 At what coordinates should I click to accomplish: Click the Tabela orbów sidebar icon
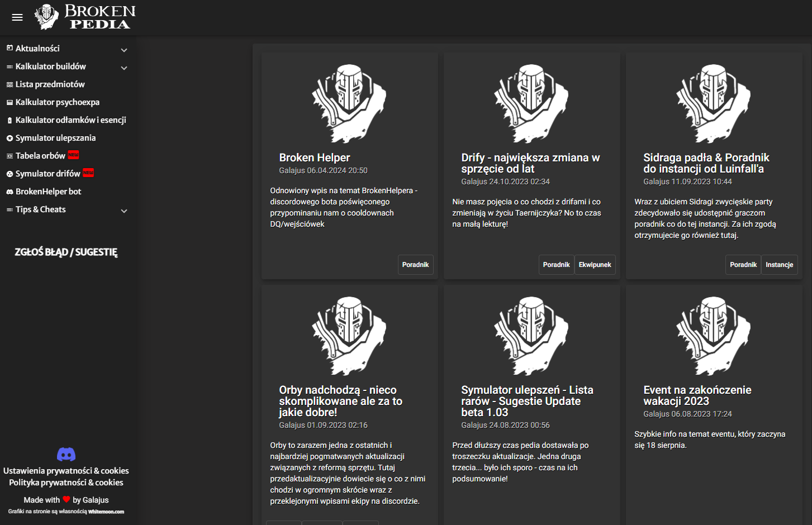point(10,156)
